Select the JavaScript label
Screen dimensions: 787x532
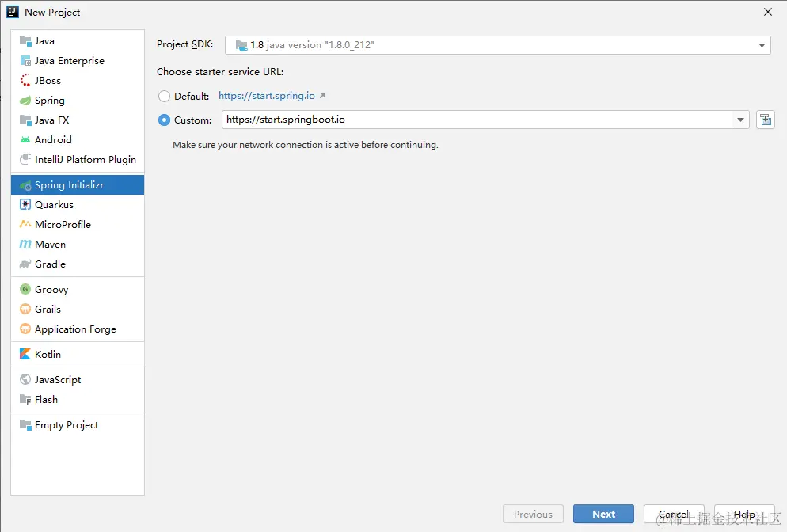click(x=58, y=380)
